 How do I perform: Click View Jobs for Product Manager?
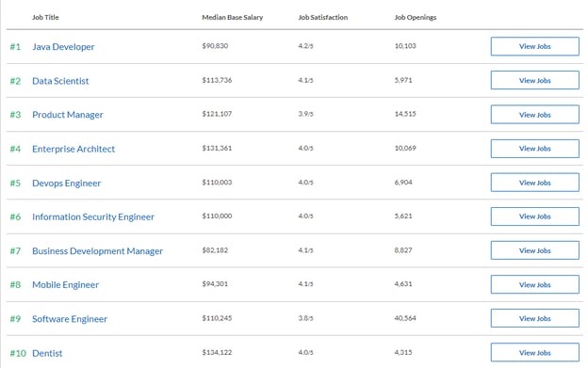tap(534, 115)
